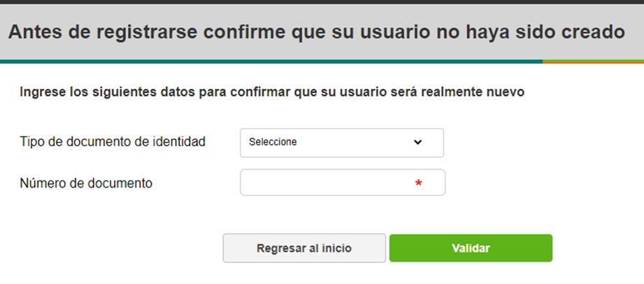Click the teal divider line under header

(x=271, y=62)
